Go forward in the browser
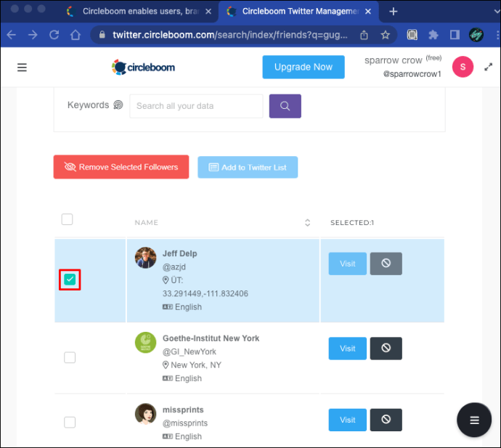The width and height of the screenshot is (501, 448). 33,35
